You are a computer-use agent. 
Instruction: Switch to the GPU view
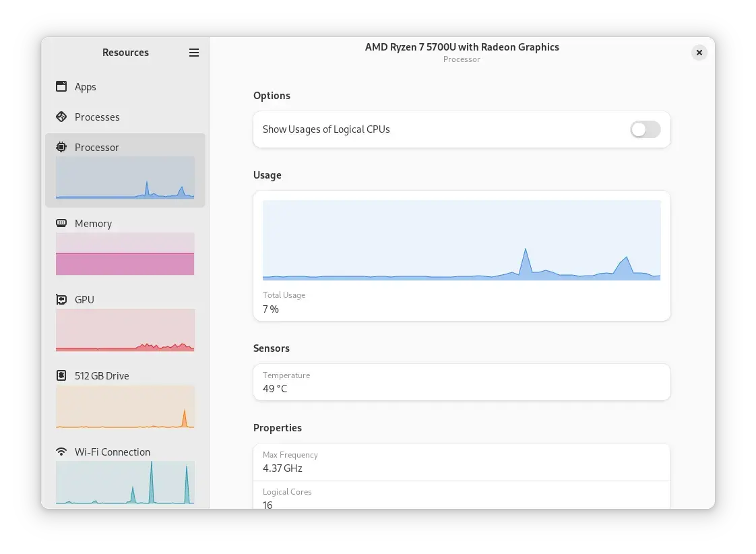[84, 299]
